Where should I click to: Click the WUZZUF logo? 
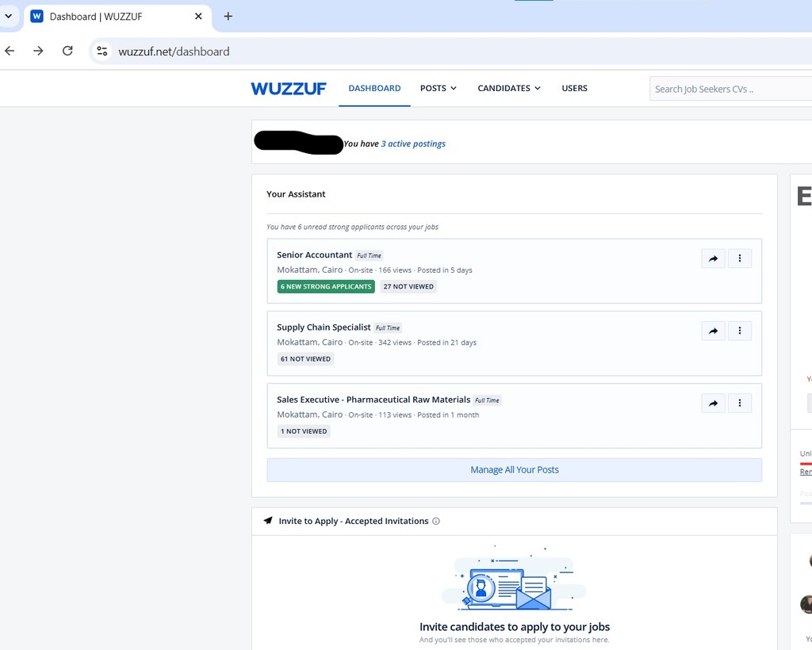pos(289,89)
